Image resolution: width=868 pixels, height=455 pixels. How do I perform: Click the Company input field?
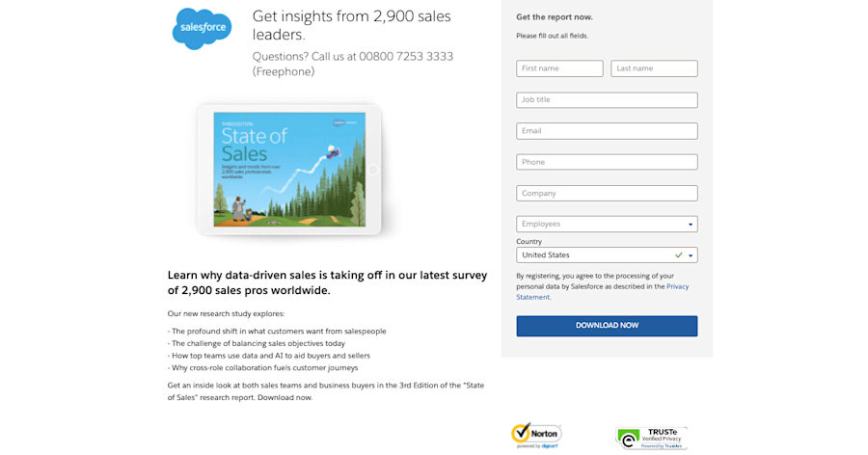[607, 193]
